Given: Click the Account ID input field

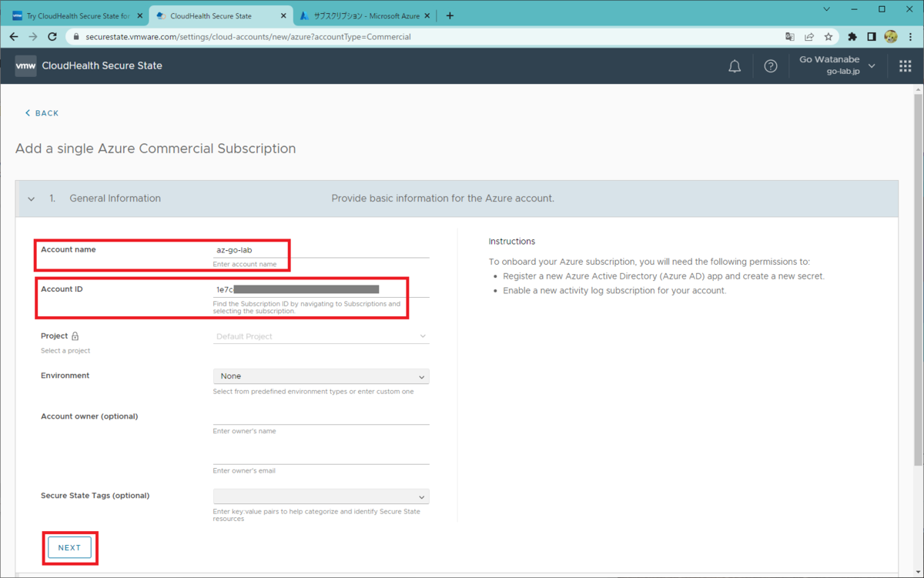Looking at the screenshot, I should click(x=321, y=289).
